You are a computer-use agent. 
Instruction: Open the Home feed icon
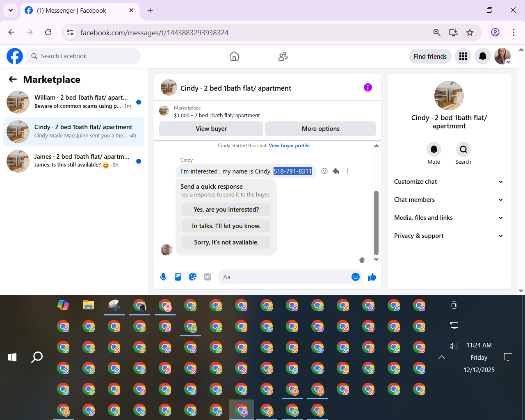pyautogui.click(x=234, y=56)
